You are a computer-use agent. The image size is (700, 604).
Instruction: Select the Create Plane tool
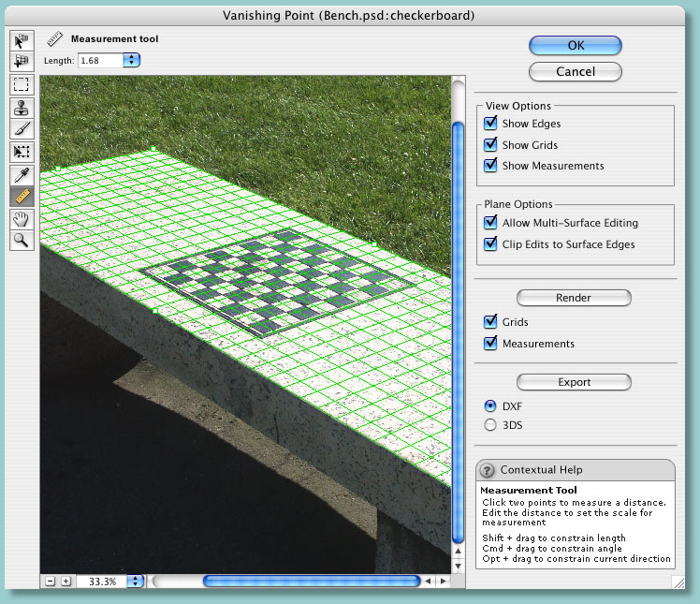(x=22, y=61)
